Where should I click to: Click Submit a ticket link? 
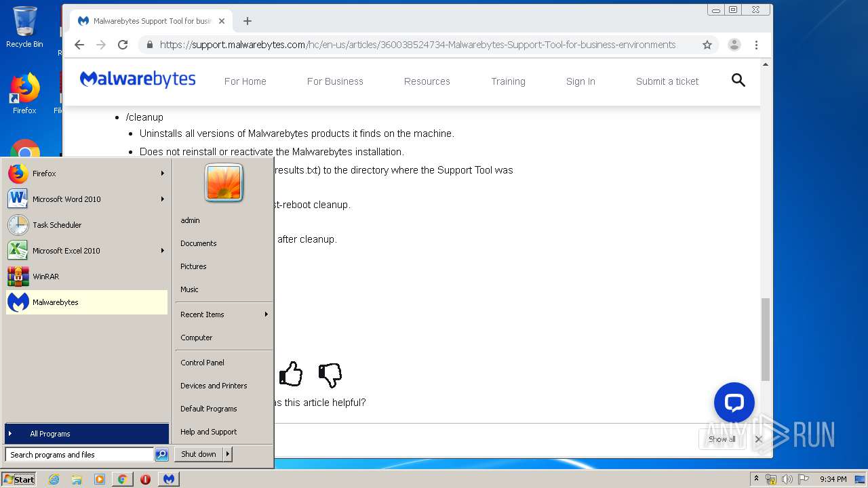pos(667,81)
